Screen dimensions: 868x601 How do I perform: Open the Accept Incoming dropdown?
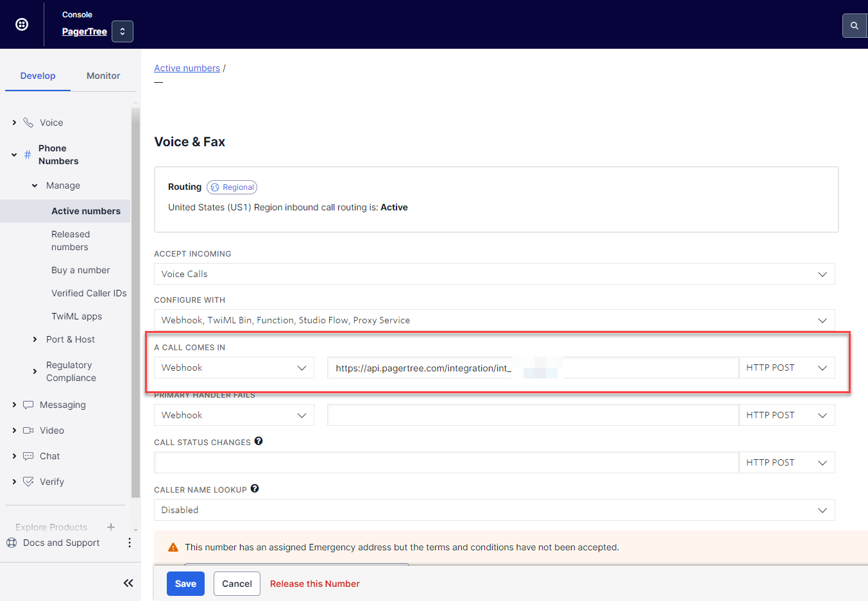point(494,274)
